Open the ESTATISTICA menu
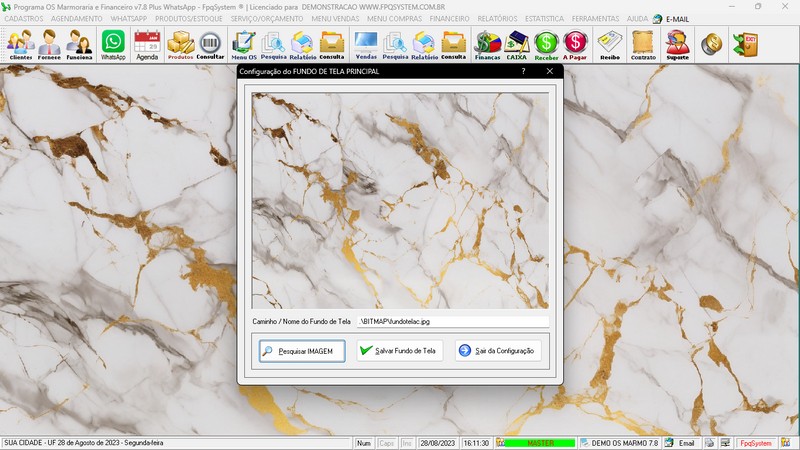 [544, 19]
